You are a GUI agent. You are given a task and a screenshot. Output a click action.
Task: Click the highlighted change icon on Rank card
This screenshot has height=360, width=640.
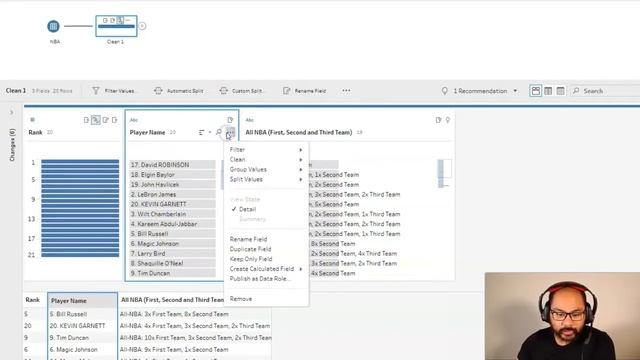(x=96, y=120)
